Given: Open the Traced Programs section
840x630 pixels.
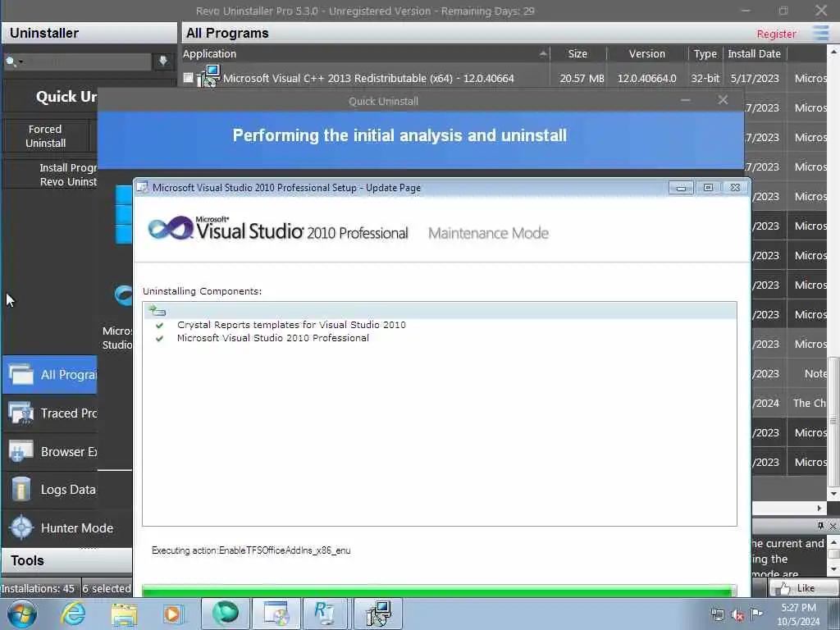Looking at the screenshot, I should tap(50, 413).
